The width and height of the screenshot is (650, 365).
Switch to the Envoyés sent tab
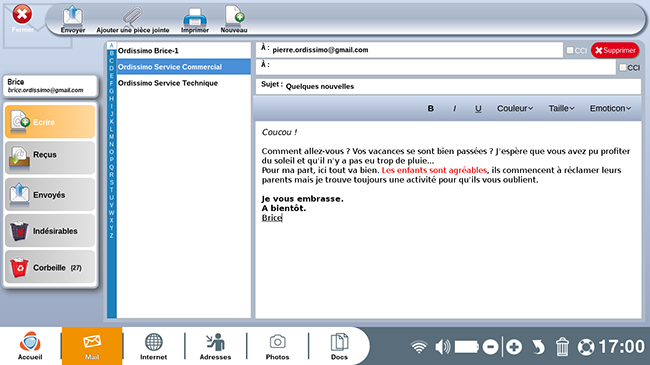[x=50, y=195]
